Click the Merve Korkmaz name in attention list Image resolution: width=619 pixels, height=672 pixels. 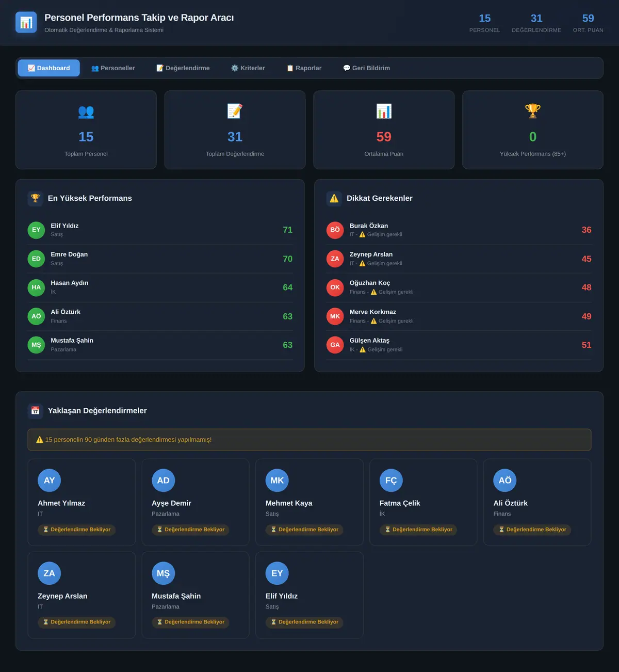[373, 312]
